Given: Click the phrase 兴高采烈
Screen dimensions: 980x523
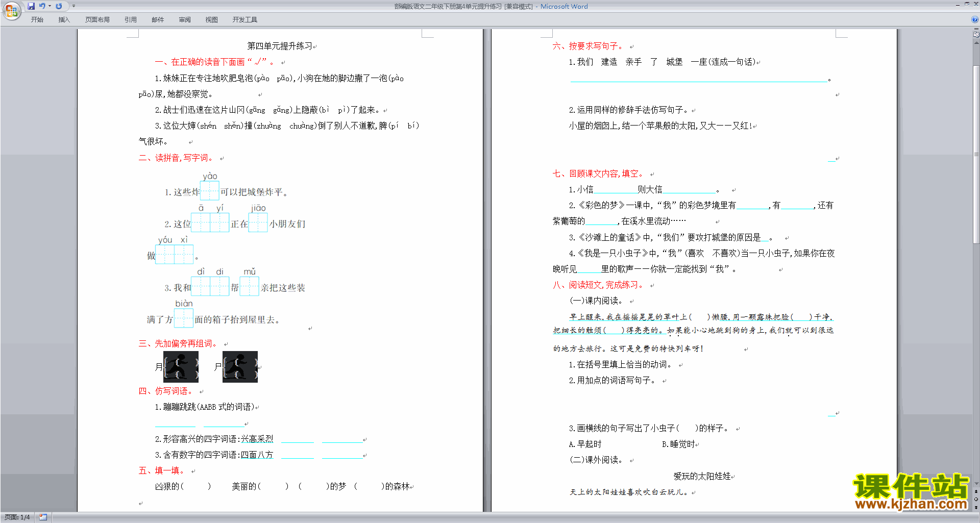Looking at the screenshot, I should 257,439.
